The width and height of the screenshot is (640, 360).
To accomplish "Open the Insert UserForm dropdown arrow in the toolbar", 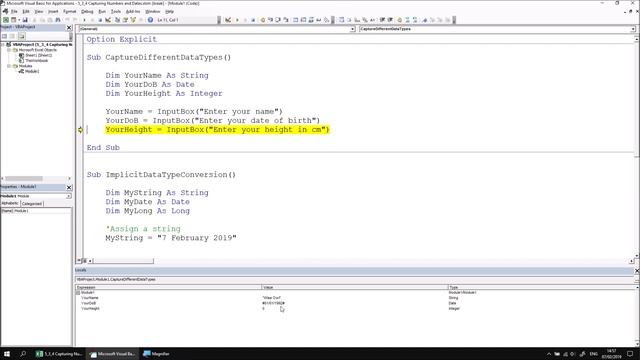I will pos(19,20).
